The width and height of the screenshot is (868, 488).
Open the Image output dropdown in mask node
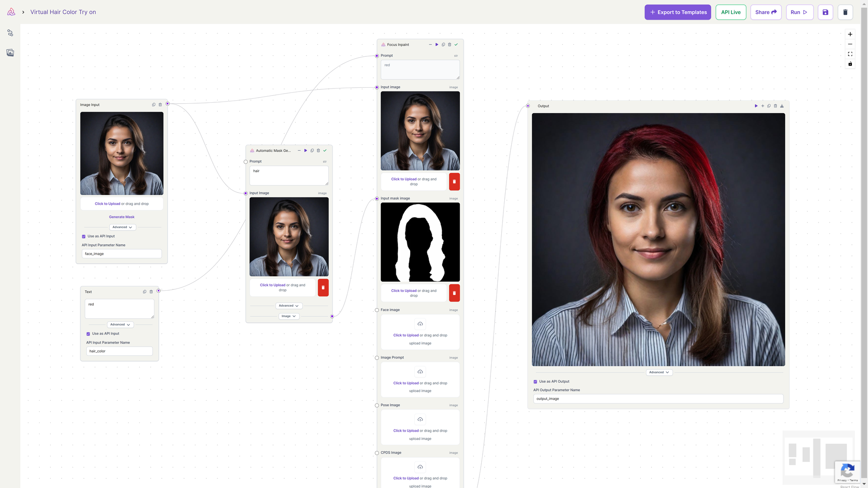pos(289,316)
